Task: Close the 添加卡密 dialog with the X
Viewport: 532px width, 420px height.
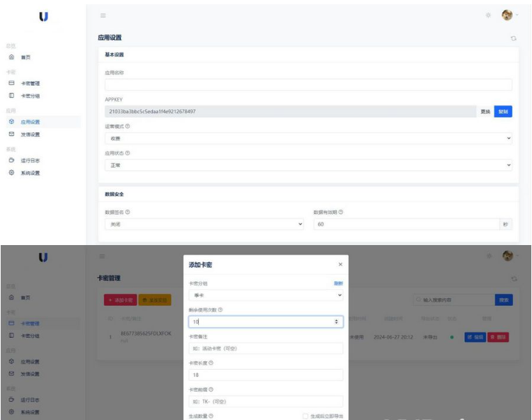Action: tap(340, 264)
